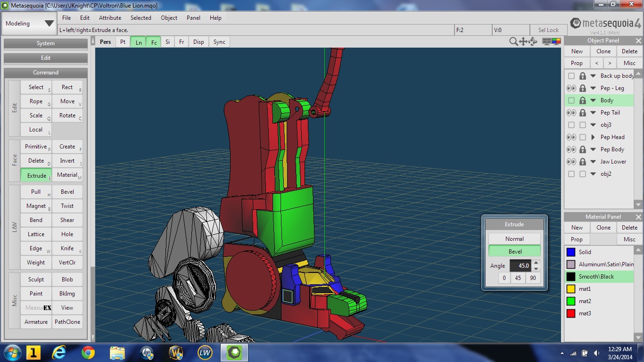Open File Explorer folder on taskbar
The width and height of the screenshot is (644, 362).
tap(117, 353)
